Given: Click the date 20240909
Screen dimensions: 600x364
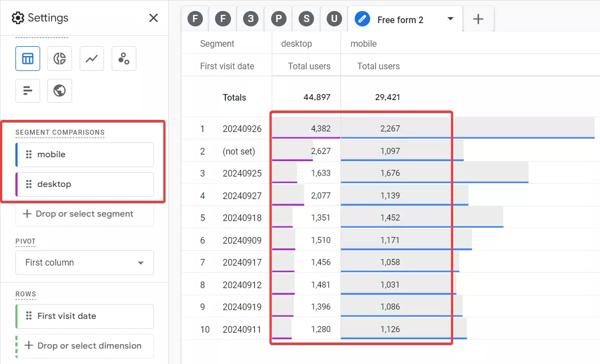Looking at the screenshot, I should pos(242,240).
